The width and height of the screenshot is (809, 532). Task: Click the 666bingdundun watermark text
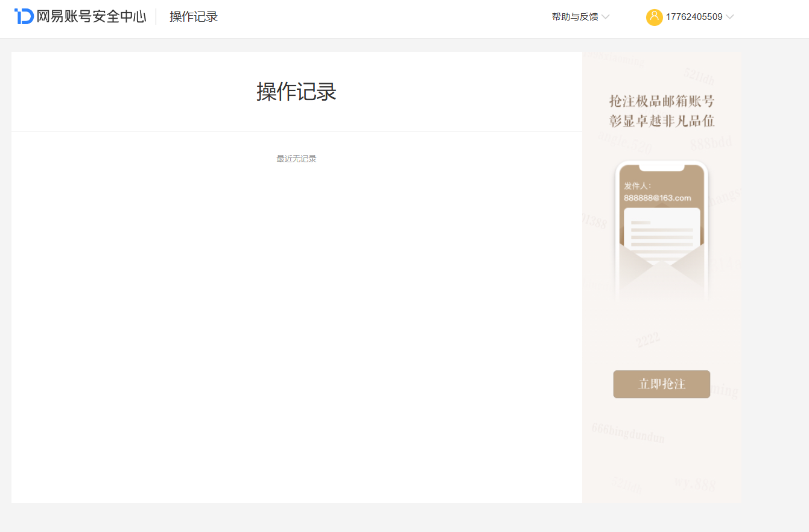pos(628,432)
